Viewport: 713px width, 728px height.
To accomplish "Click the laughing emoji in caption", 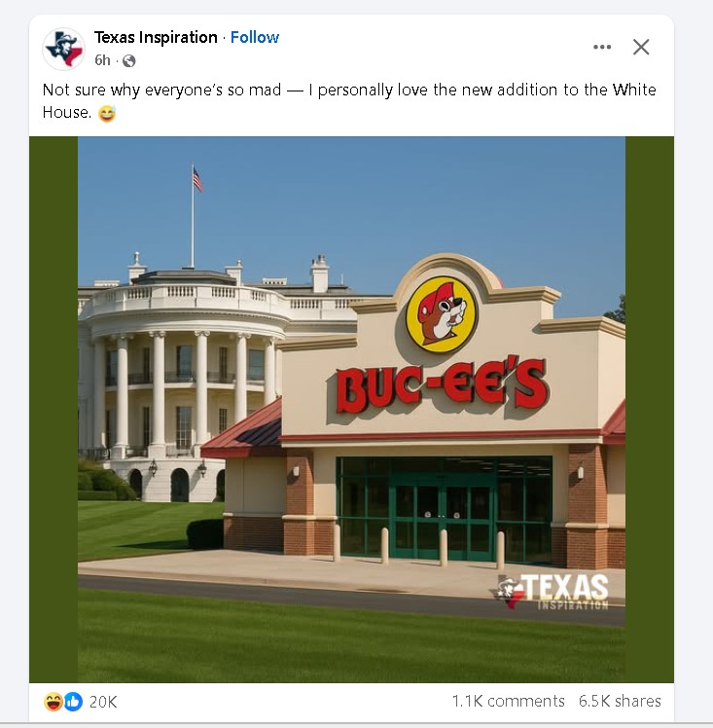I will 107,113.
